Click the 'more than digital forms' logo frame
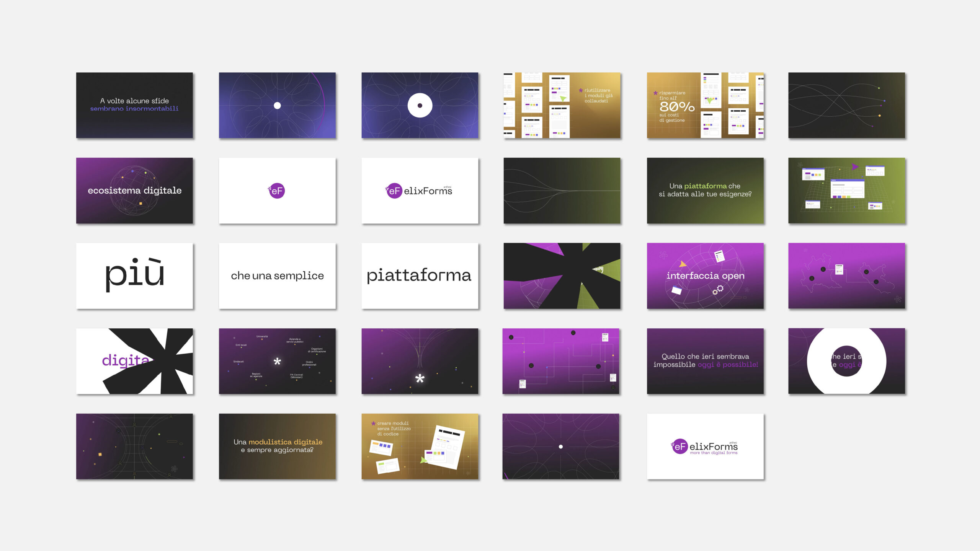Image resolution: width=980 pixels, height=551 pixels. [705, 446]
